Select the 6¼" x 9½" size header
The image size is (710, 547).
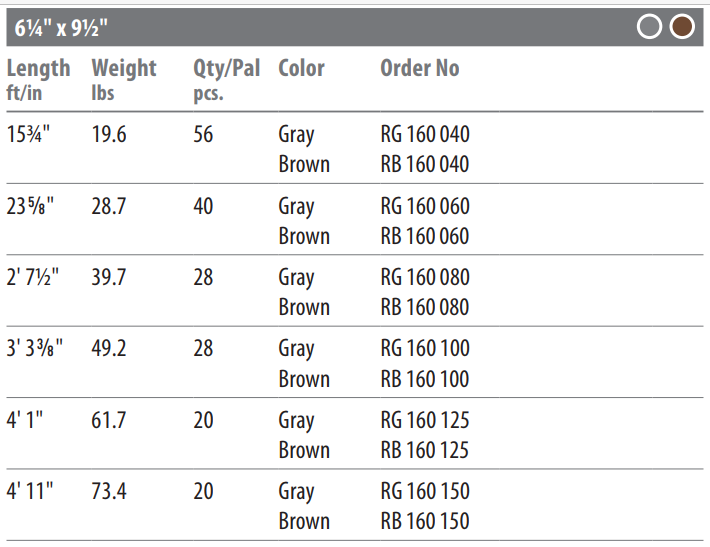(61, 28)
